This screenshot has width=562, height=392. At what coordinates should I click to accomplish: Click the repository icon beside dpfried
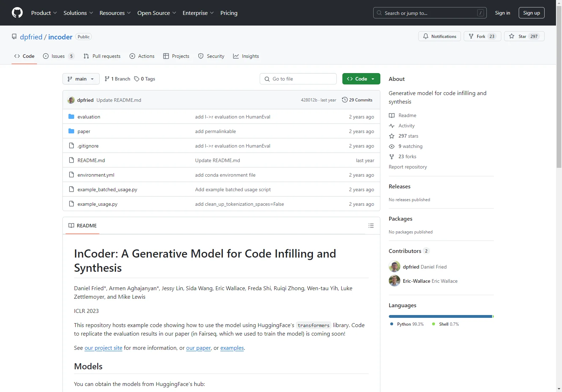point(14,37)
